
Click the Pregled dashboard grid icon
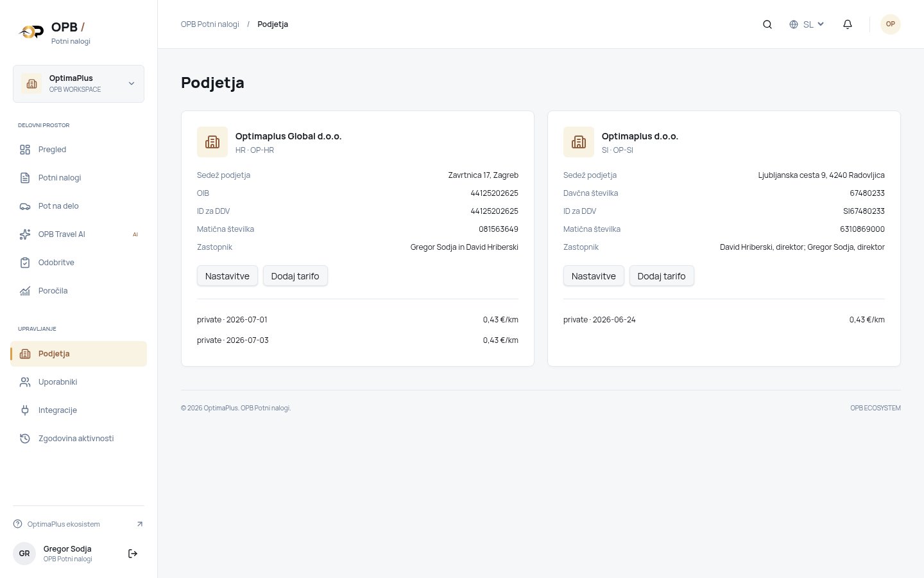pos(25,150)
